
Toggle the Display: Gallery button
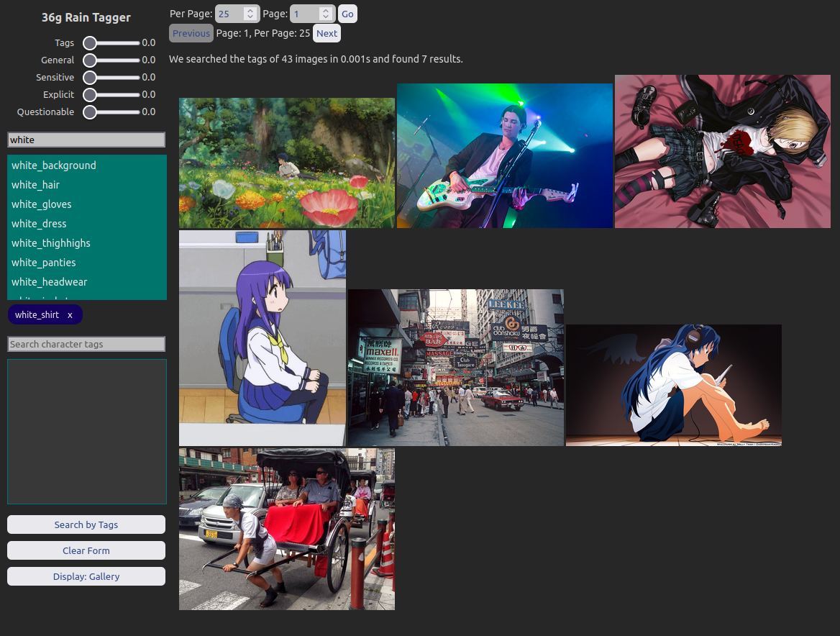pos(86,576)
